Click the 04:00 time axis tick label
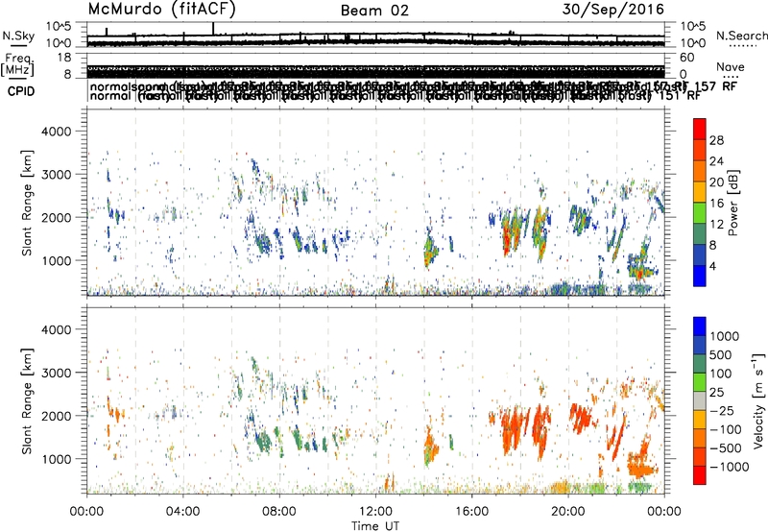This screenshot has width=768, height=532. 182,512
